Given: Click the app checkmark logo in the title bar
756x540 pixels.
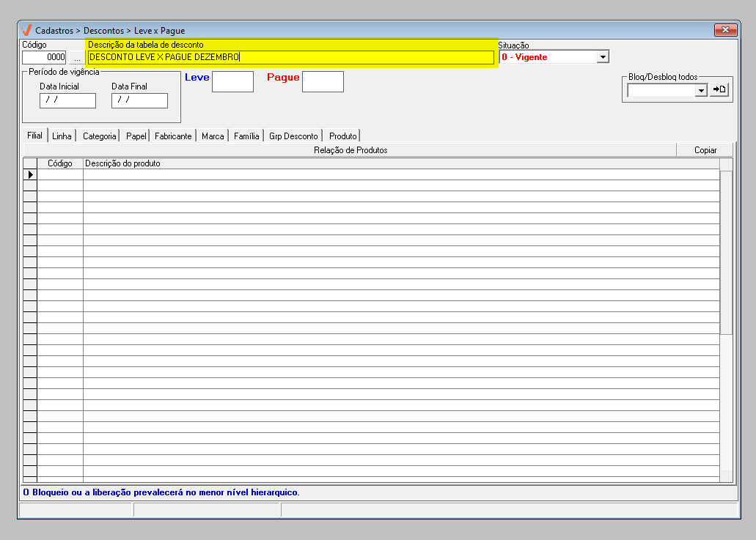Looking at the screenshot, I should coord(27,30).
